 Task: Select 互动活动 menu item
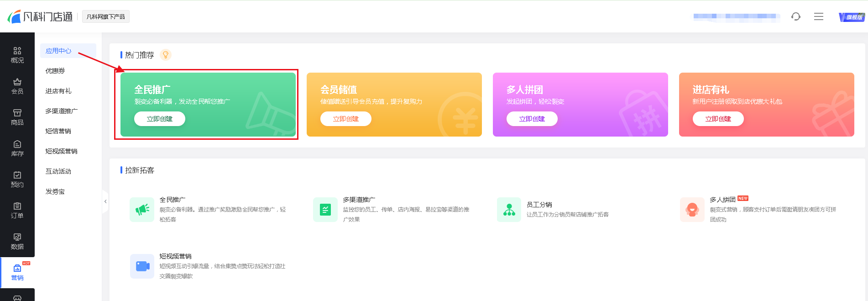coord(58,171)
